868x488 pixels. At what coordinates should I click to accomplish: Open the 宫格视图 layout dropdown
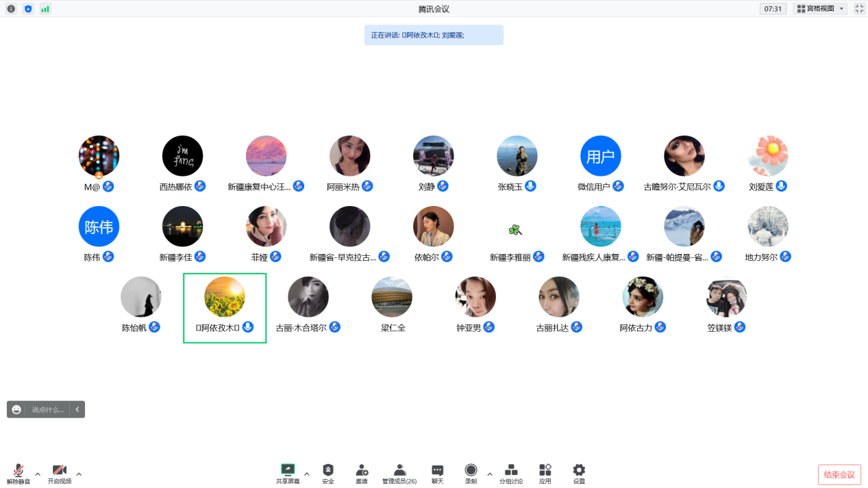coord(820,9)
